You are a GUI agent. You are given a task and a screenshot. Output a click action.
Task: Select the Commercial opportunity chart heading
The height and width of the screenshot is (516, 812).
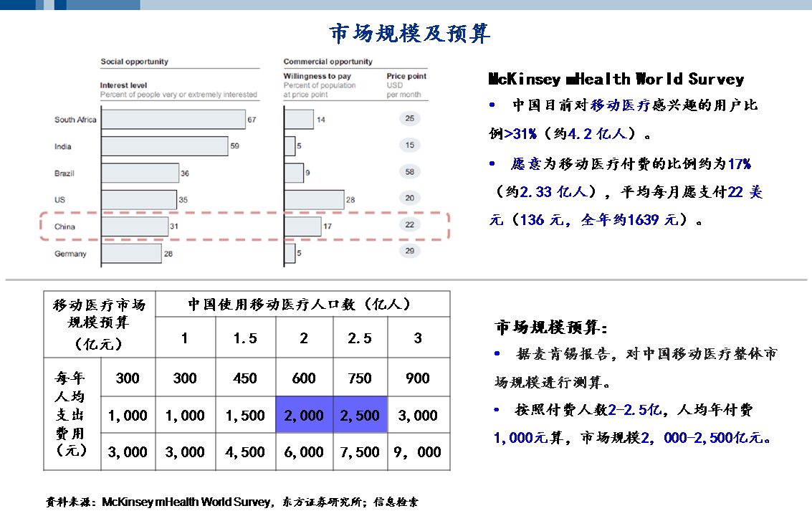point(328,61)
